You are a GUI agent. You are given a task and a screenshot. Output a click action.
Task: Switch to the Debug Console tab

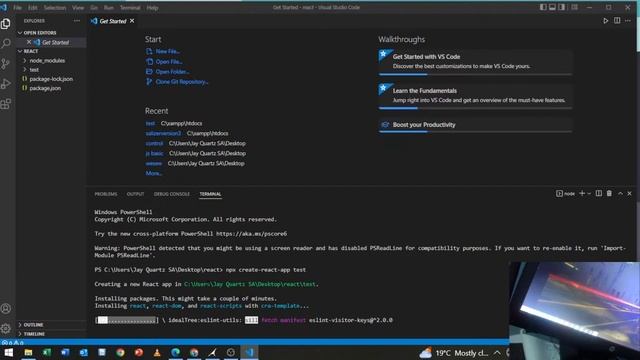pos(172,194)
